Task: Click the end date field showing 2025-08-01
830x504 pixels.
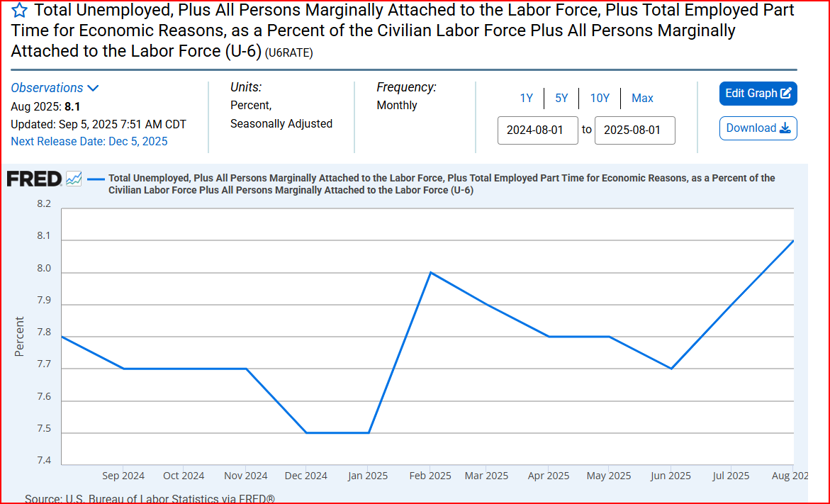Action: (634, 130)
